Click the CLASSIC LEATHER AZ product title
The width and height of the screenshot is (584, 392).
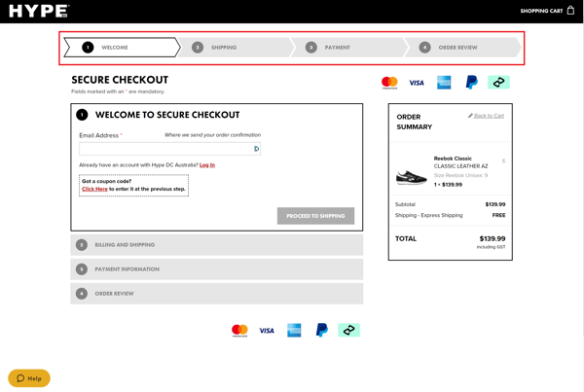[x=460, y=166]
